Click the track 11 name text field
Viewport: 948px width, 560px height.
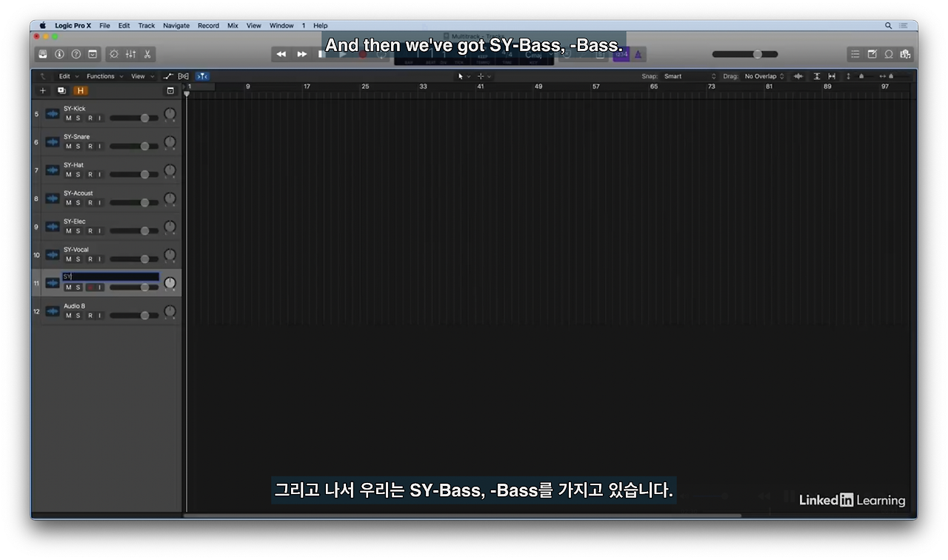point(110,276)
